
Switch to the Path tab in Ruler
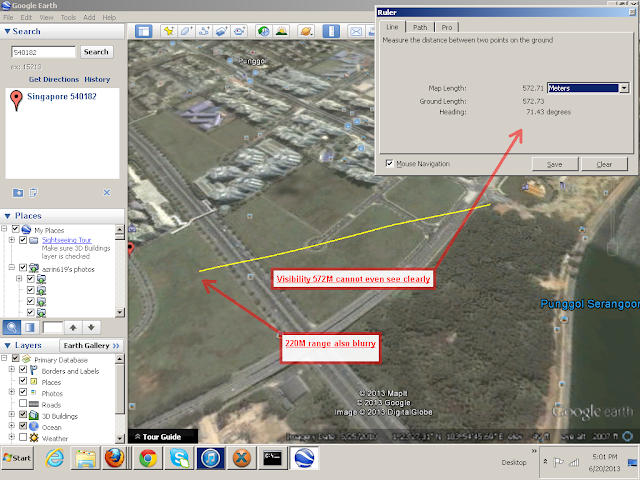pos(420,27)
